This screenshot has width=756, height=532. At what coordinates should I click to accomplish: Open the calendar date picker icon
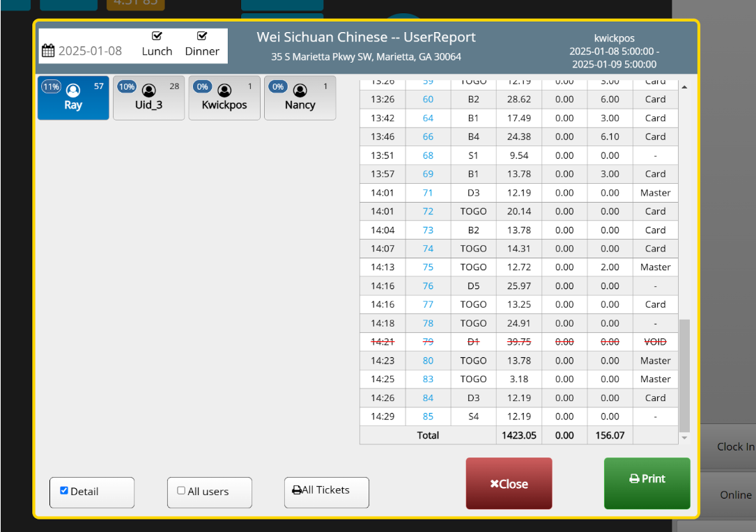[x=48, y=51]
